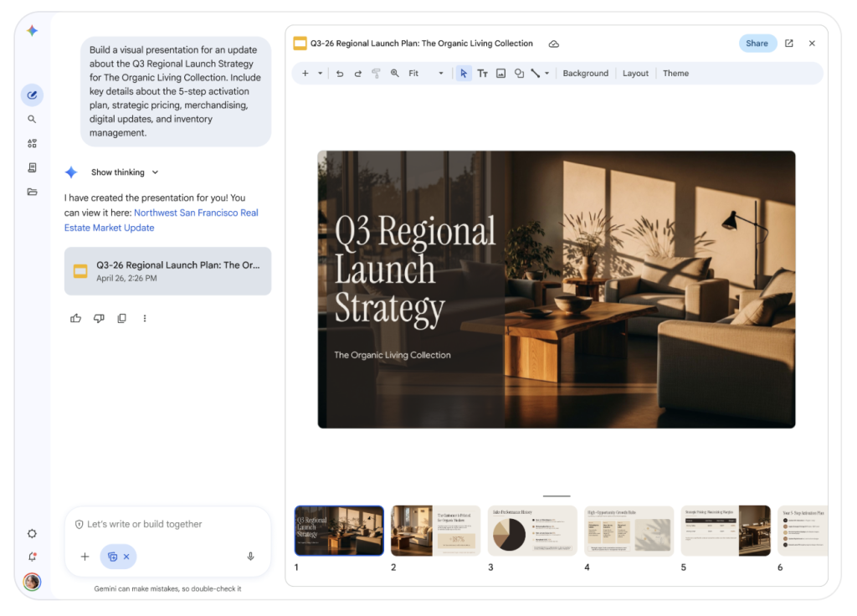Viewport: 857px width, 616px height.
Task: Click the Slides file icon beside title
Action: pos(300,44)
